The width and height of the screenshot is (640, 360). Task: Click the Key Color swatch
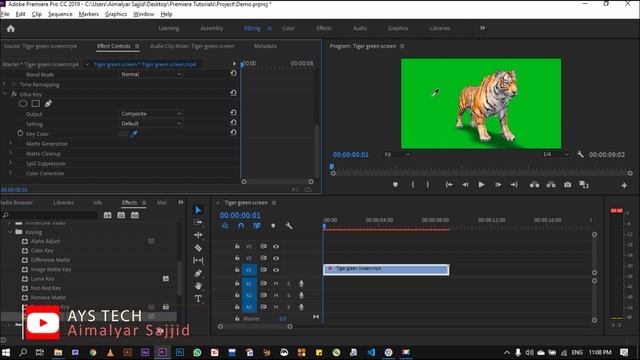[123, 133]
